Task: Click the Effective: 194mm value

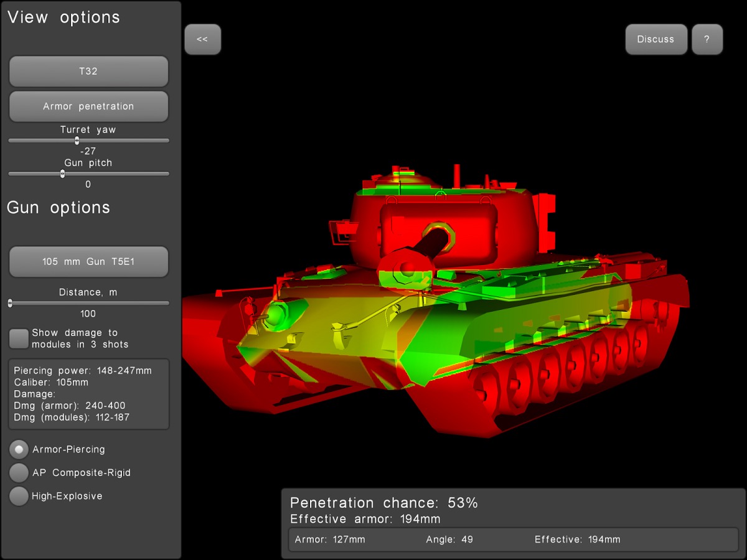Action: 577,539
